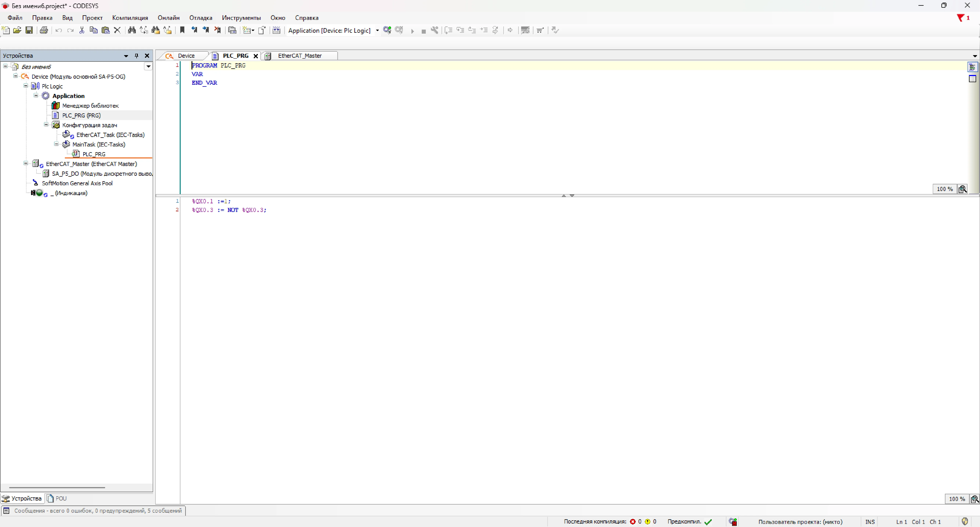Open the Application [Device: Plc Logic] dropdown

click(x=377, y=31)
